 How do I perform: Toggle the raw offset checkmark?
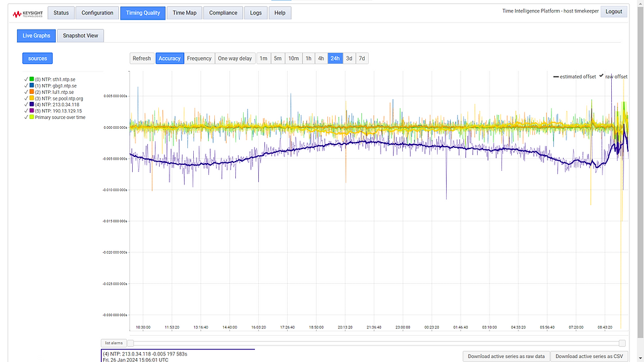601,76
